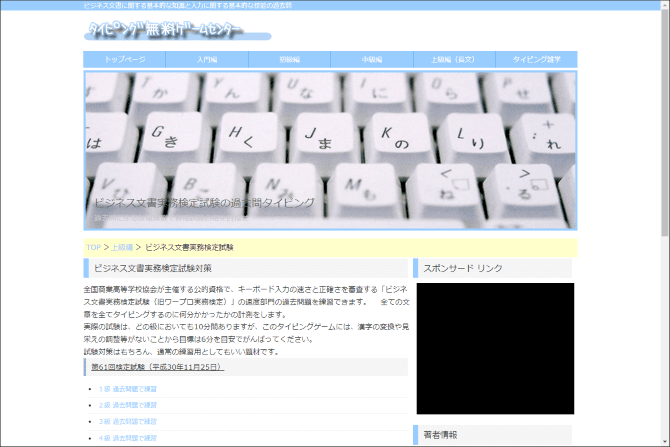Image resolution: width=670 pixels, height=447 pixels.
Task: Click the タイピング無料ゲームセンター site logo
Action: [166, 31]
